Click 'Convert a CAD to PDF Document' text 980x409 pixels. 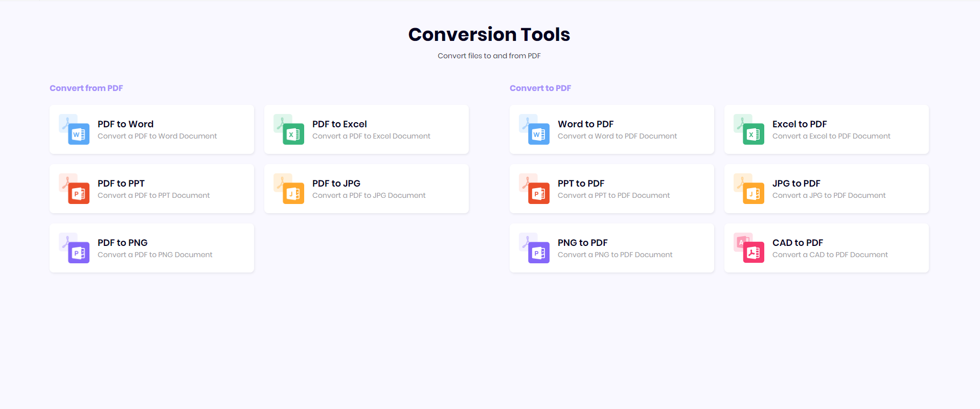click(x=830, y=255)
